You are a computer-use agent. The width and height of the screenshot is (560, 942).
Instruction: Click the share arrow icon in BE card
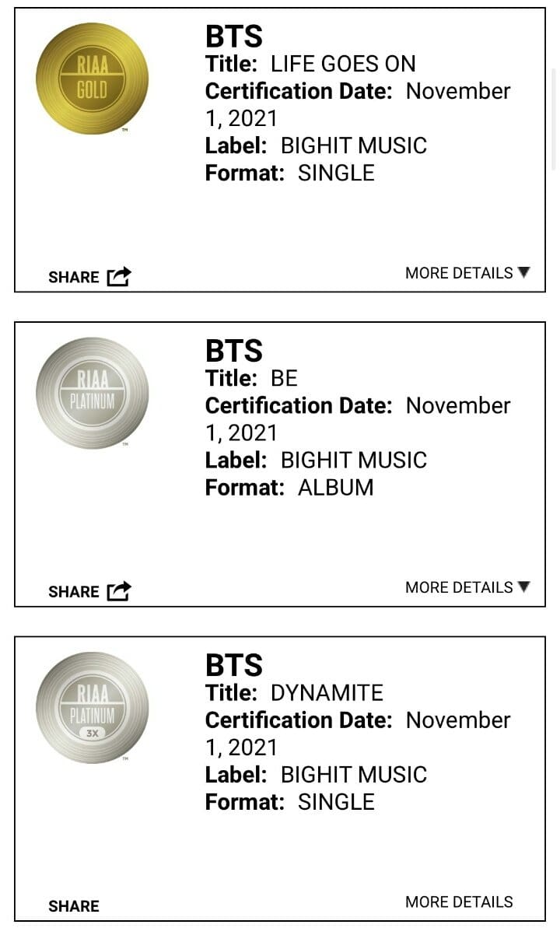coord(119,591)
